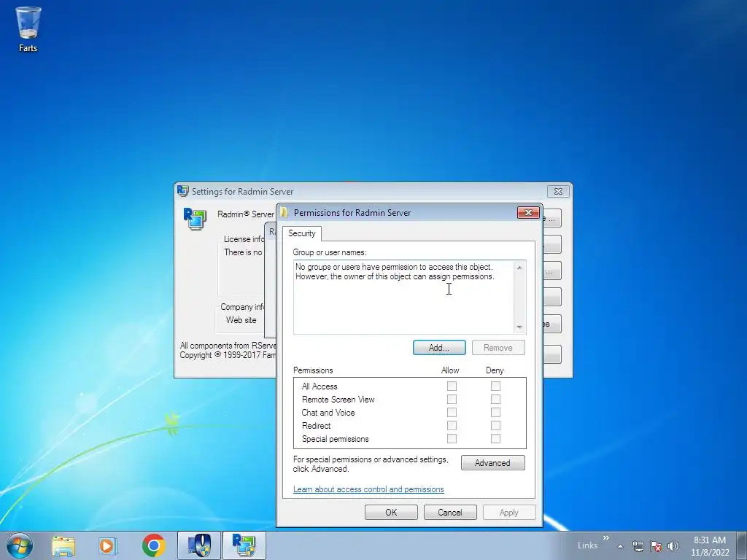This screenshot has height=560, width=747.
Task: Select the Security tab
Action: click(x=302, y=233)
